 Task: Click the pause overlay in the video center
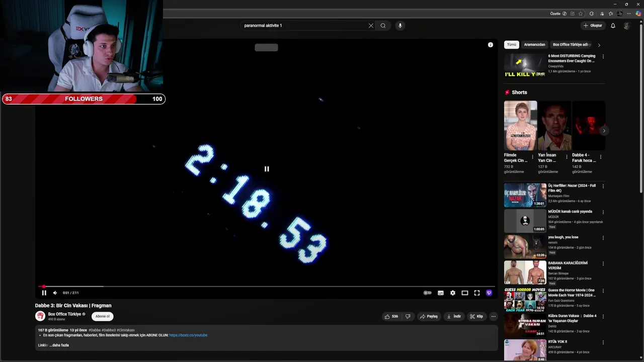tap(267, 169)
